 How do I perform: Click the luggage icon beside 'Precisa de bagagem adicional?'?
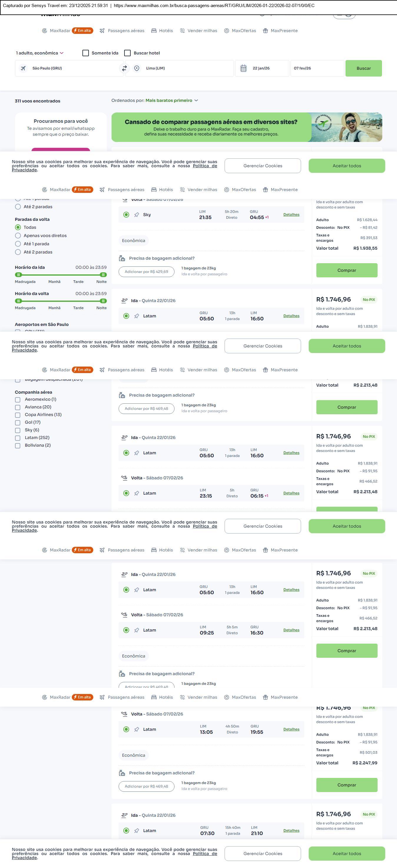coord(122,259)
